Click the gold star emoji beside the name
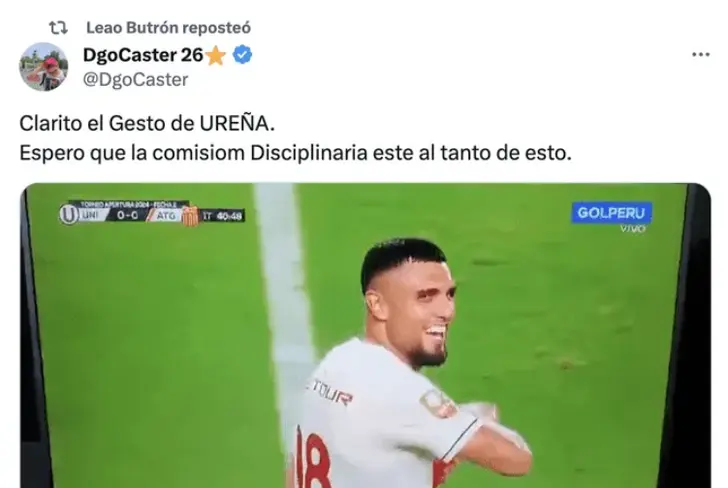The width and height of the screenshot is (728, 488). point(215,56)
